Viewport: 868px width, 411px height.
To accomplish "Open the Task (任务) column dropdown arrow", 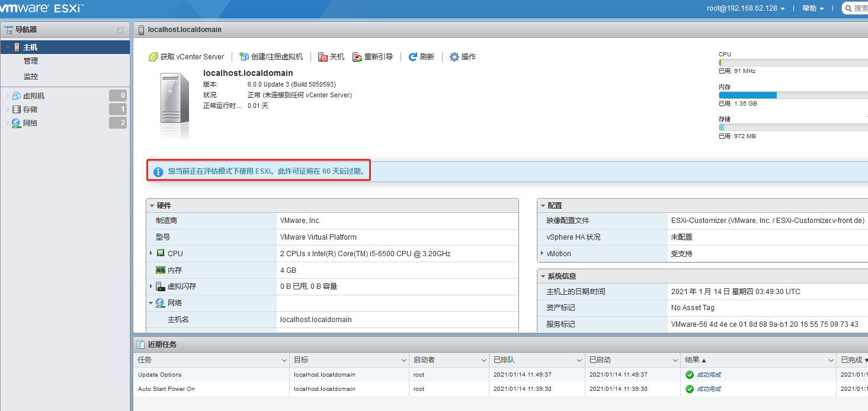I will click(x=284, y=361).
